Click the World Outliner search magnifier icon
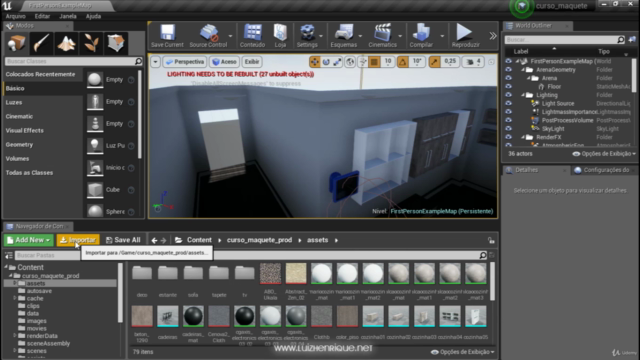Screen dimensions: 640x360 (x=621, y=40)
